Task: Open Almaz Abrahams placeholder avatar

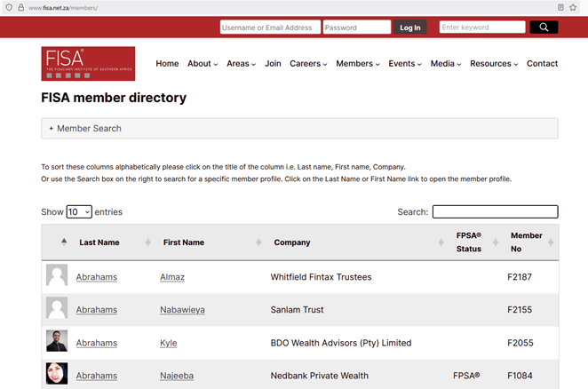Action: tap(57, 275)
